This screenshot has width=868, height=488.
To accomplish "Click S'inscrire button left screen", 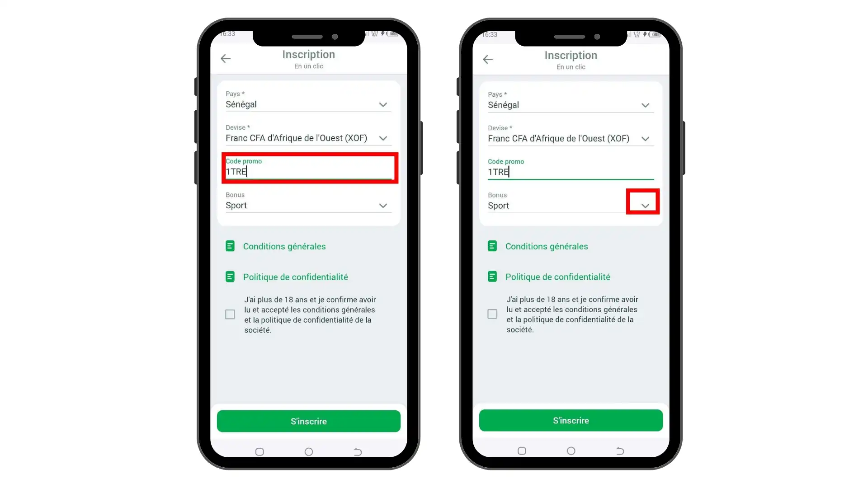I will point(308,421).
